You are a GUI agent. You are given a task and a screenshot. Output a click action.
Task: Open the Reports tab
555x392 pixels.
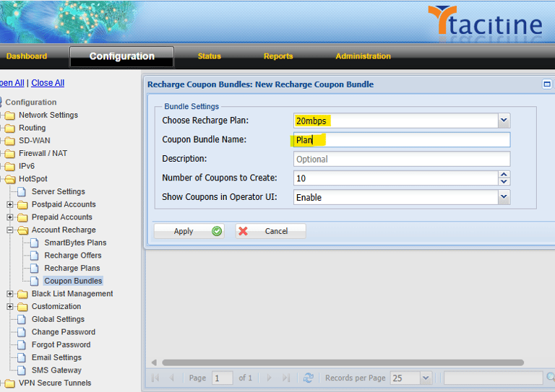click(x=278, y=56)
